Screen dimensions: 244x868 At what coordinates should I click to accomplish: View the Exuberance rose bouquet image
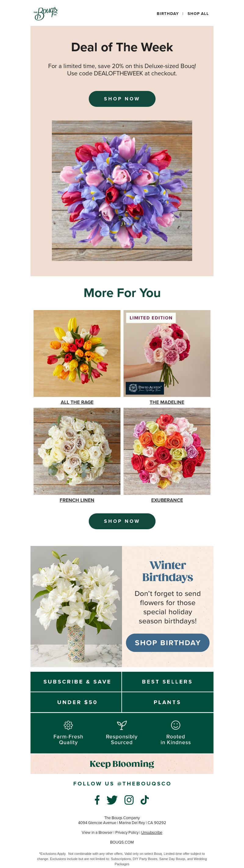(167, 451)
